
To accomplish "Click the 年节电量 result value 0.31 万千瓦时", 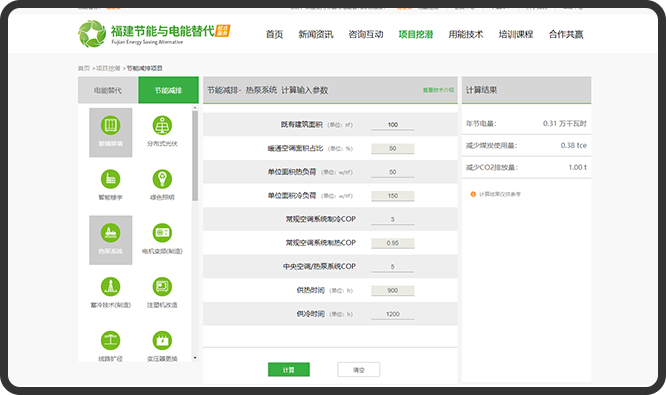I will coord(564,124).
